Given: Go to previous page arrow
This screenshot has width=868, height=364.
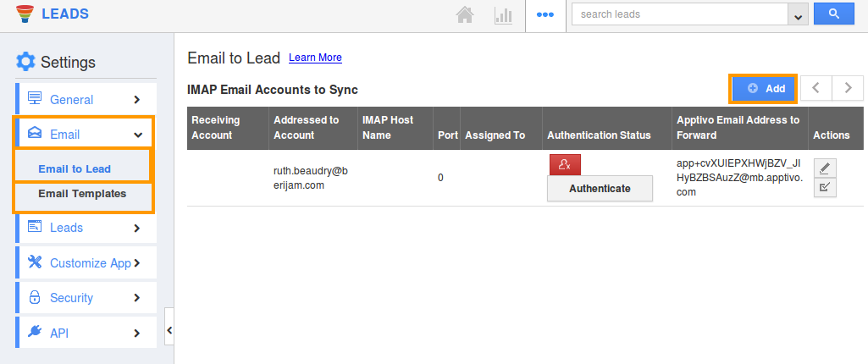Looking at the screenshot, I should (816, 88).
